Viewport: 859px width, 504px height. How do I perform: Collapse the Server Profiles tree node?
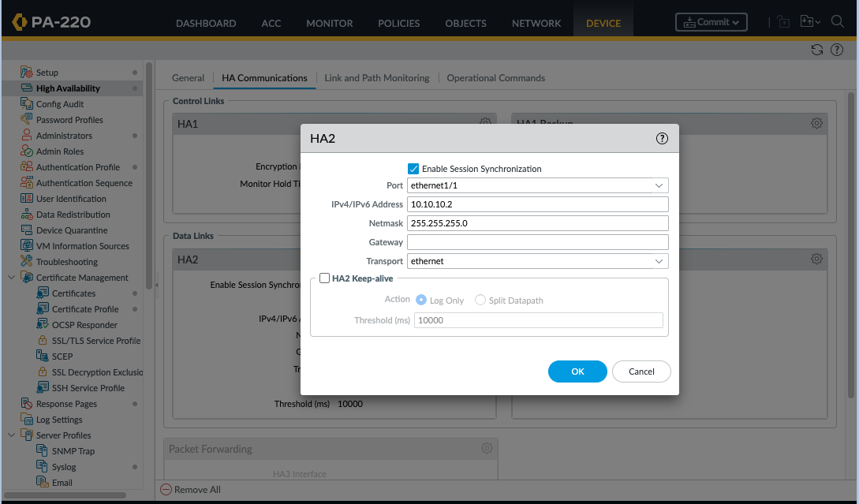(x=11, y=435)
